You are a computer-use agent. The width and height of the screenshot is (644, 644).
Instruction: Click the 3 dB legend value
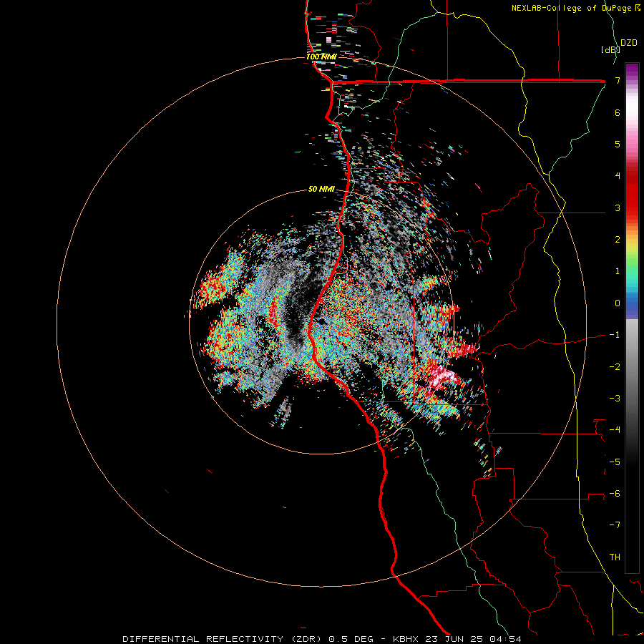click(x=618, y=208)
